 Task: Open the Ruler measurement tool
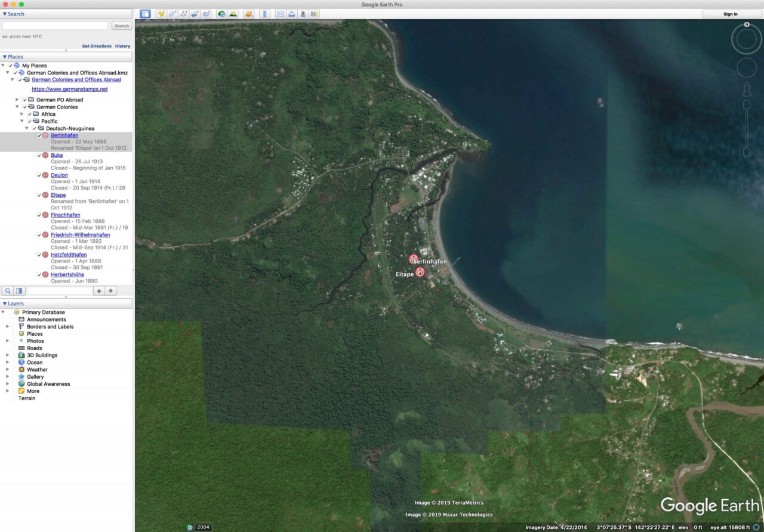pyautogui.click(x=264, y=14)
